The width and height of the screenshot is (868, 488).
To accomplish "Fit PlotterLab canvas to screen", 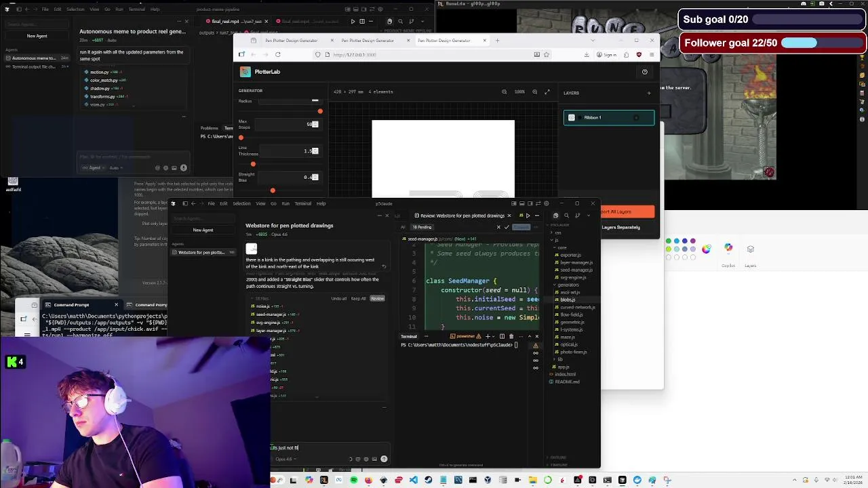I will (547, 91).
